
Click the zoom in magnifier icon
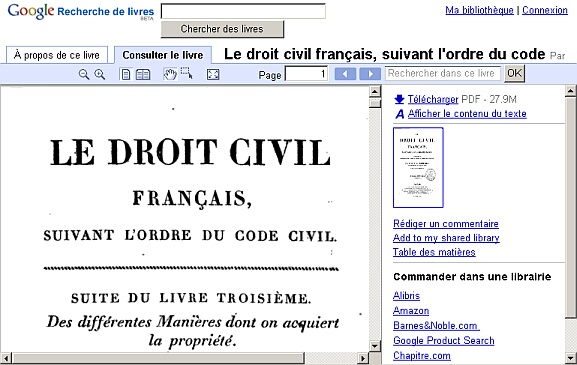[x=100, y=74]
